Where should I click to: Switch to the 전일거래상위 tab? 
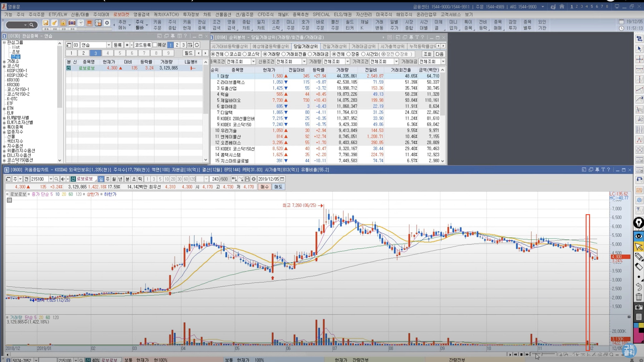coord(334,46)
